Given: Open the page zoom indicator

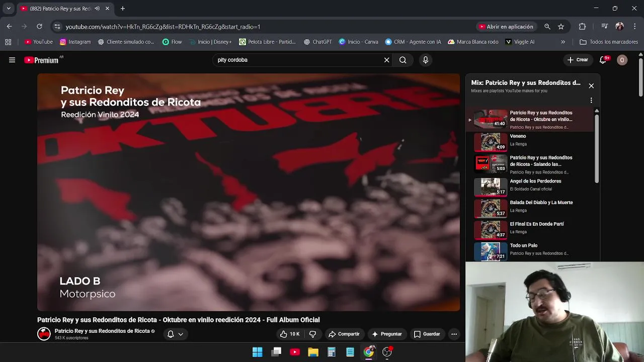Looking at the screenshot, I should pos(547,27).
